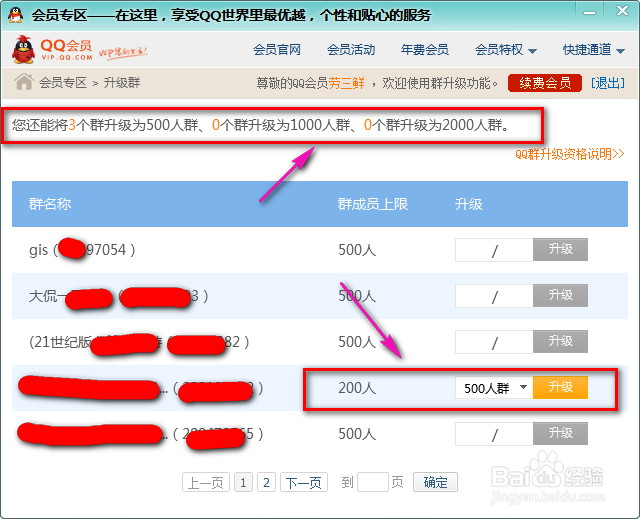This screenshot has height=519, width=640.
Task: Click the QQ penguin title bar icon
Action: (x=16, y=15)
